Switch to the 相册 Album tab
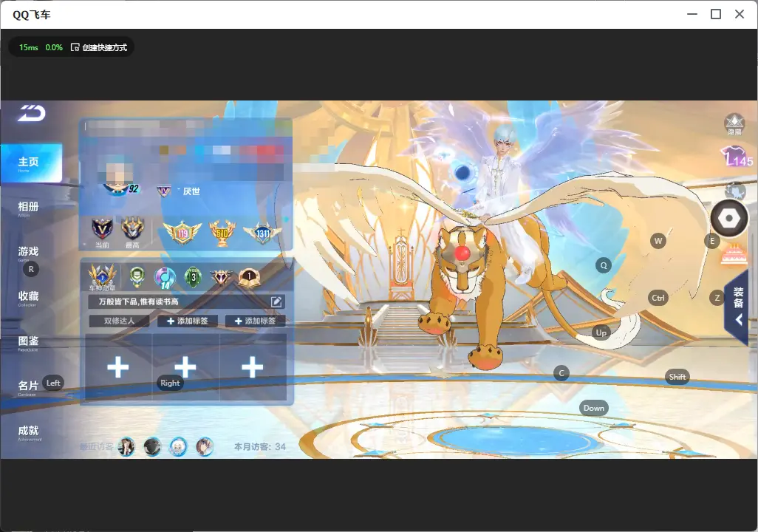This screenshot has width=758, height=532. pos(29,208)
